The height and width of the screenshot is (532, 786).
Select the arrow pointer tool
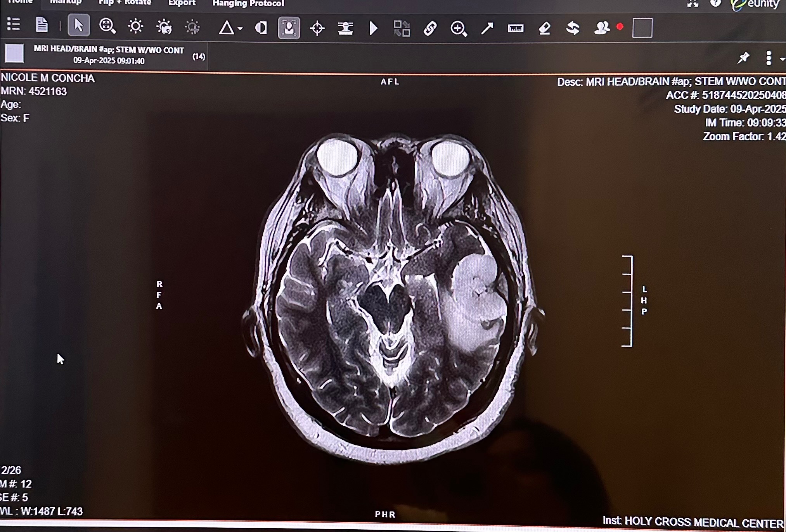tap(79, 26)
